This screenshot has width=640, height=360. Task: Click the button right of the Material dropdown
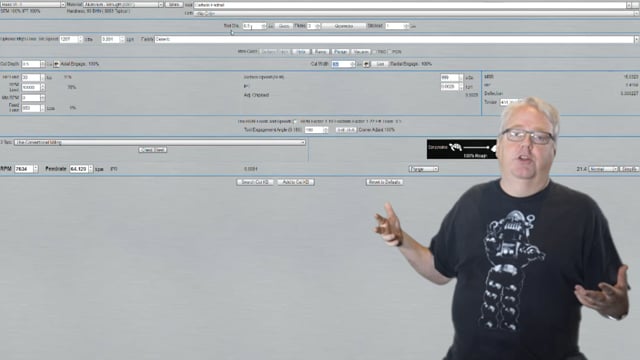coord(174,4)
